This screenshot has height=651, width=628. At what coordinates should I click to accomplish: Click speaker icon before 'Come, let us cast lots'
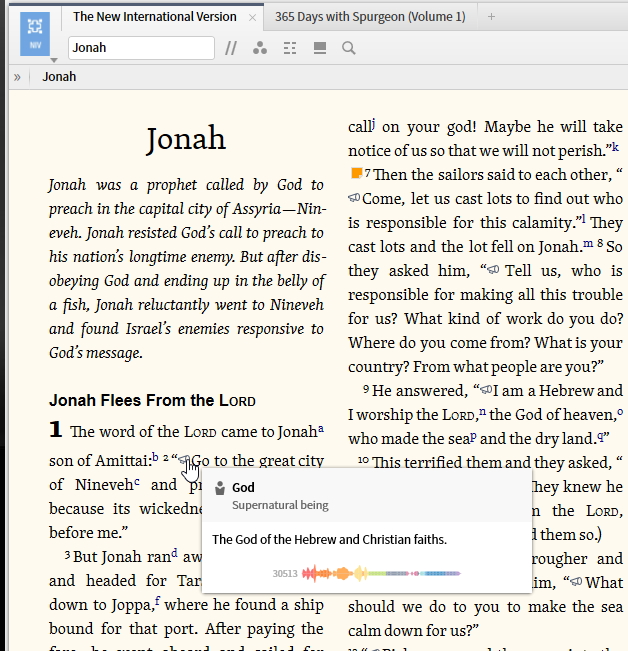pyautogui.click(x=354, y=198)
